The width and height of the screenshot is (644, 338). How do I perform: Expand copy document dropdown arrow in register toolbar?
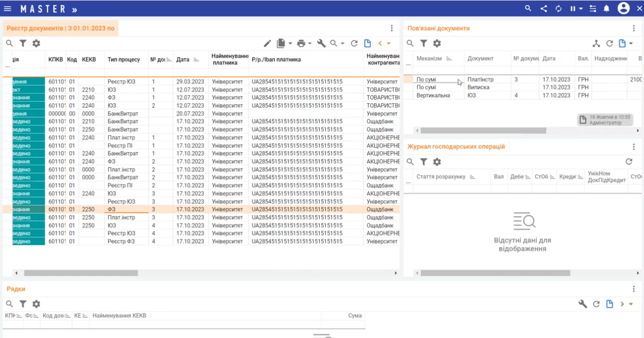290,44
